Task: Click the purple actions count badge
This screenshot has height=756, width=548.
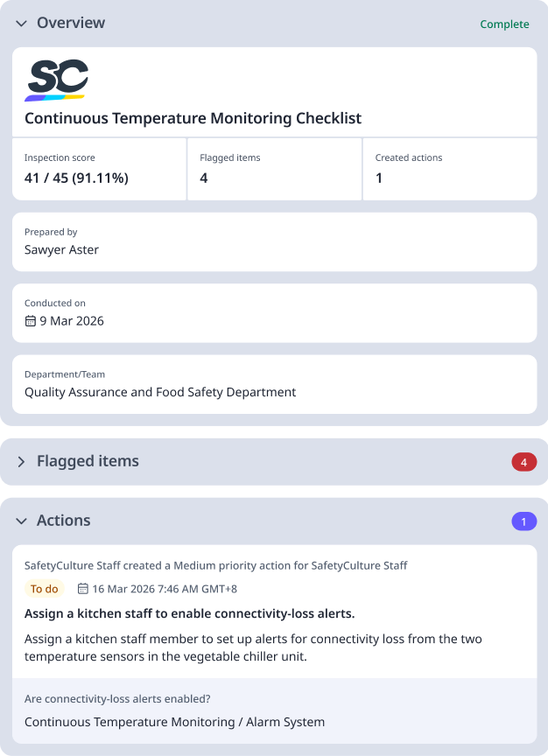Action: click(x=523, y=520)
